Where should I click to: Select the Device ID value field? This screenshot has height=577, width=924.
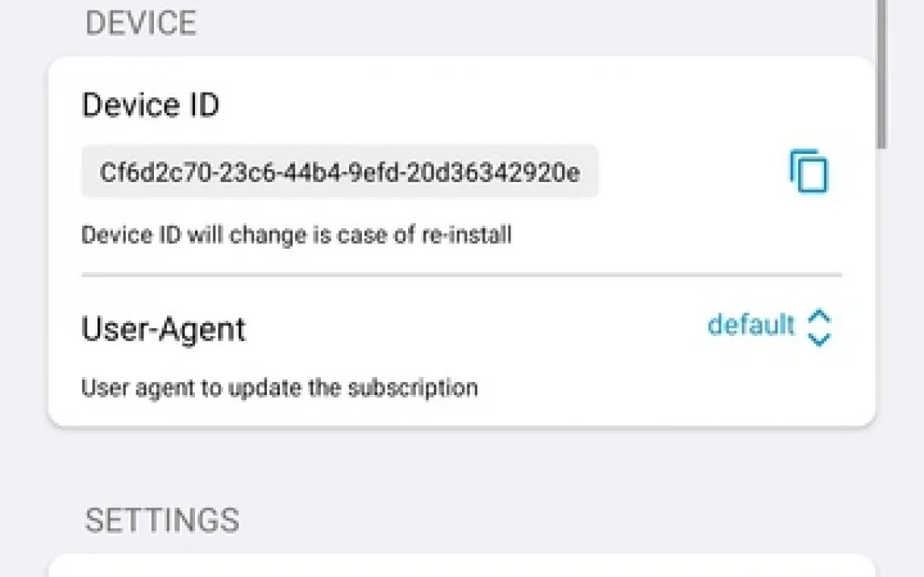pyautogui.click(x=339, y=172)
